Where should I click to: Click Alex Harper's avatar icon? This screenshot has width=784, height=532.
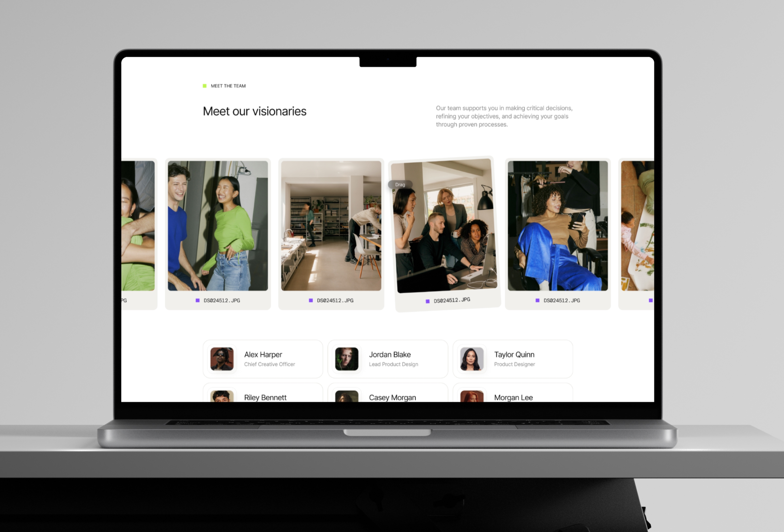(223, 358)
